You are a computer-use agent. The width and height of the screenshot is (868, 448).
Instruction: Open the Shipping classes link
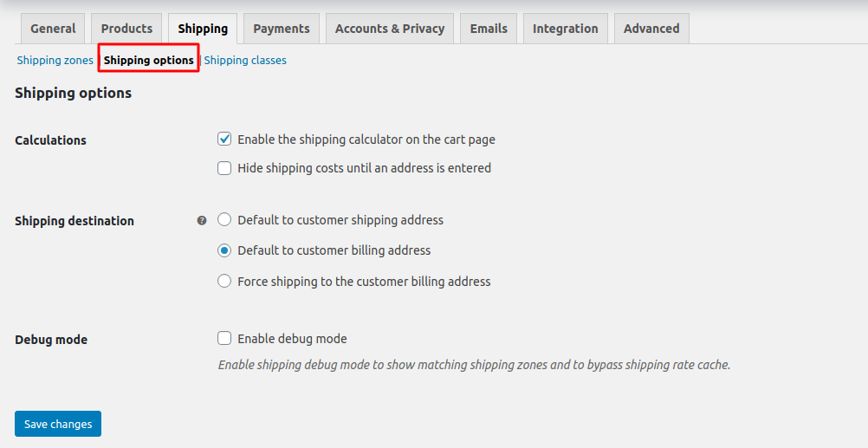245,61
